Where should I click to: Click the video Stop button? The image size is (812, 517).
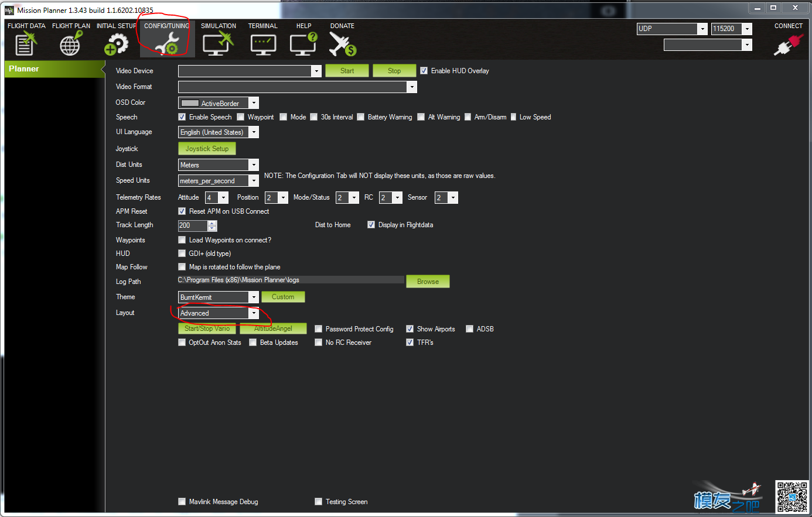(x=394, y=71)
